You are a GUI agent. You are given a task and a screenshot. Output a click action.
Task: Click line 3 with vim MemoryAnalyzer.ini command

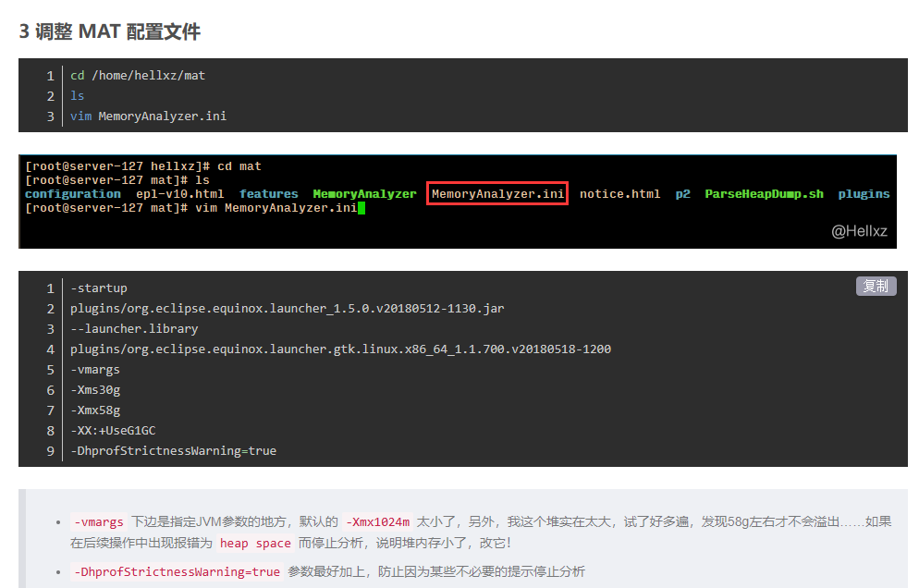(148, 116)
